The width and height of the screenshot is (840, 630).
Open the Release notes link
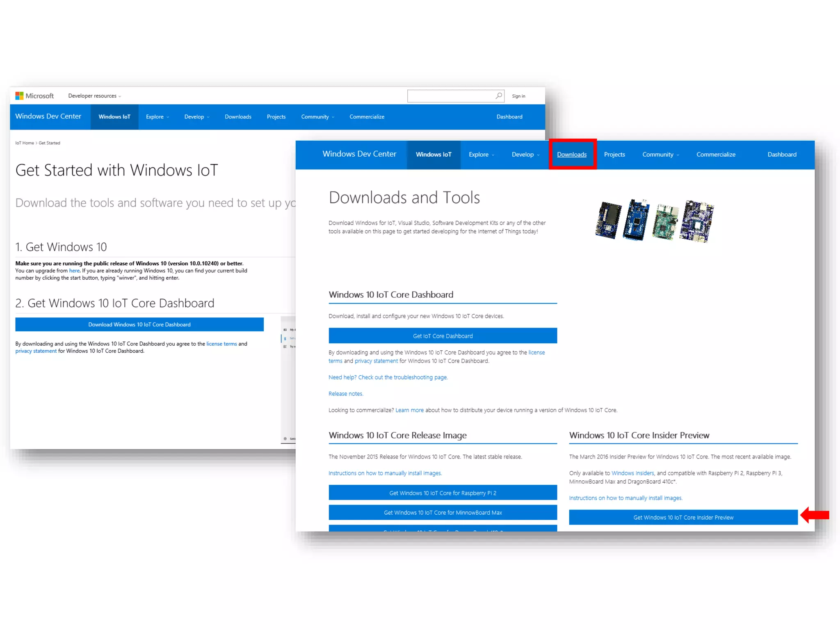pos(345,394)
